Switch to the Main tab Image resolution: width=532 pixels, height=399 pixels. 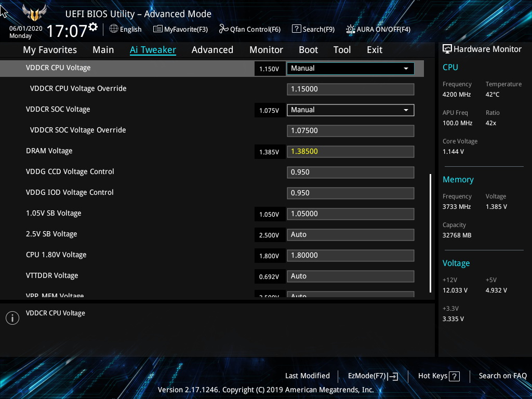tap(103, 50)
